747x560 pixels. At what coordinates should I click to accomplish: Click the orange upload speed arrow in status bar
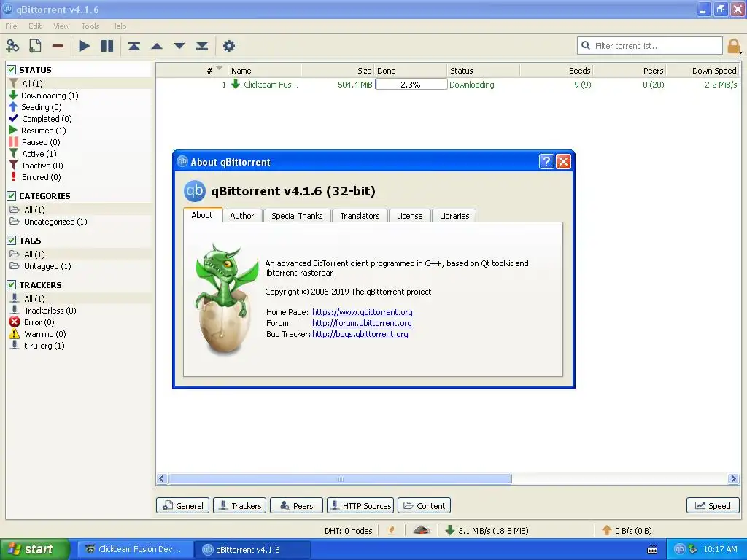[606, 530]
